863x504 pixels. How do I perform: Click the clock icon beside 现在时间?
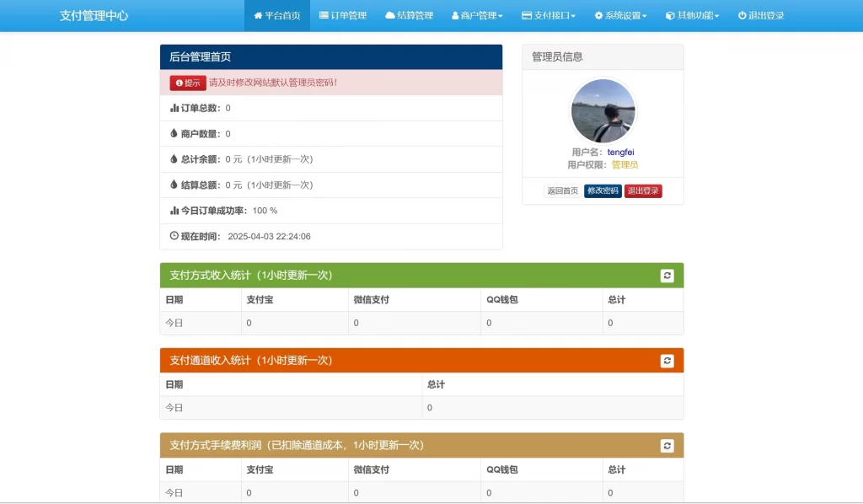174,235
